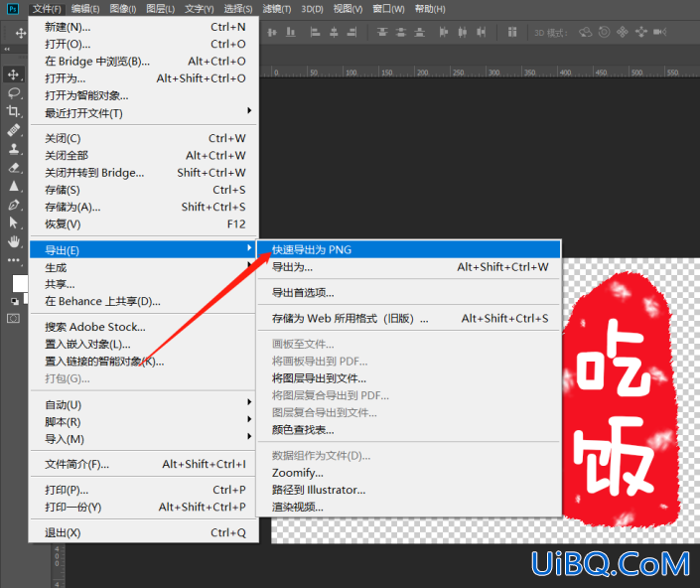Open the 窗口(W) menu

click(388, 9)
